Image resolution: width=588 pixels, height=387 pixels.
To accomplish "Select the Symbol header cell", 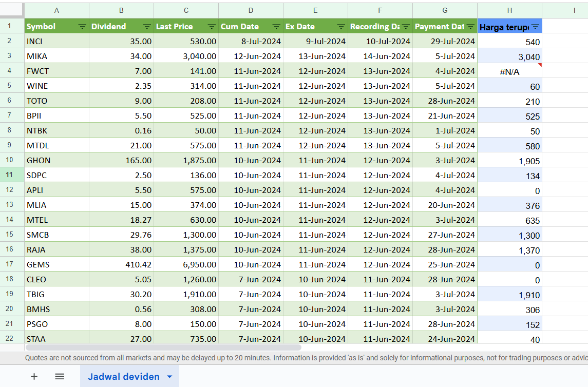I will pyautogui.click(x=56, y=26).
